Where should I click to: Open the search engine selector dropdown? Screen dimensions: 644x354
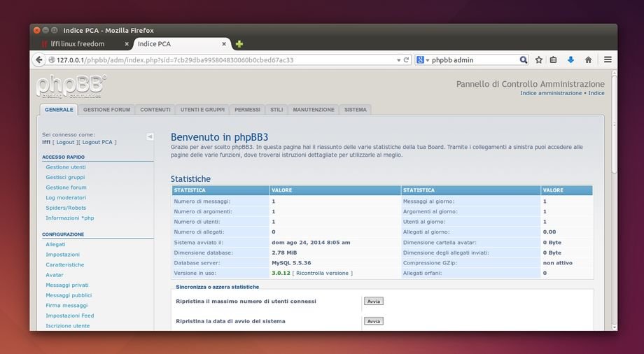tap(422, 60)
